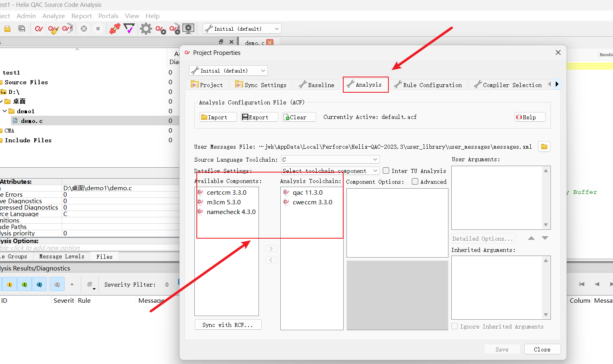Open settings with the large gear toolbar icon

click(x=146, y=29)
